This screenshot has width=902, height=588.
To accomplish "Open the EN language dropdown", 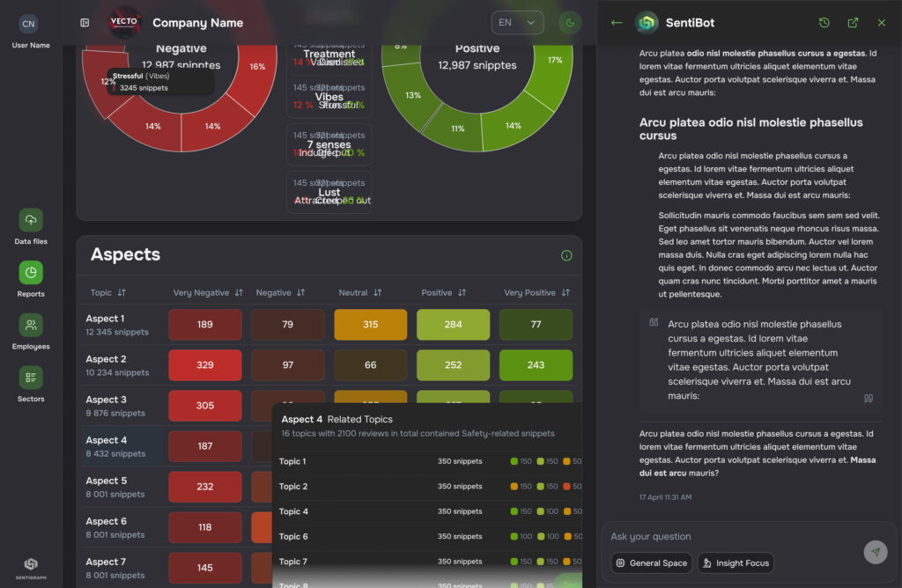I will point(517,23).
